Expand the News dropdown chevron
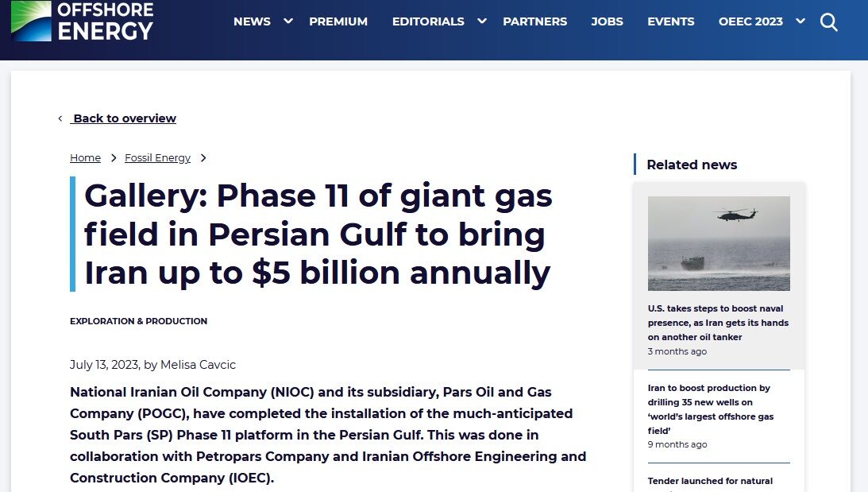 click(x=288, y=21)
